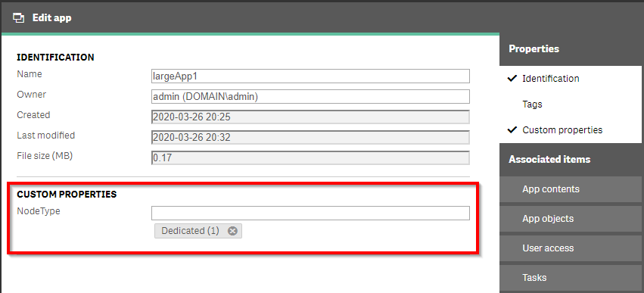Screen dimensions: 644x293
Task: Click the File size (MB) field
Action: (310, 158)
